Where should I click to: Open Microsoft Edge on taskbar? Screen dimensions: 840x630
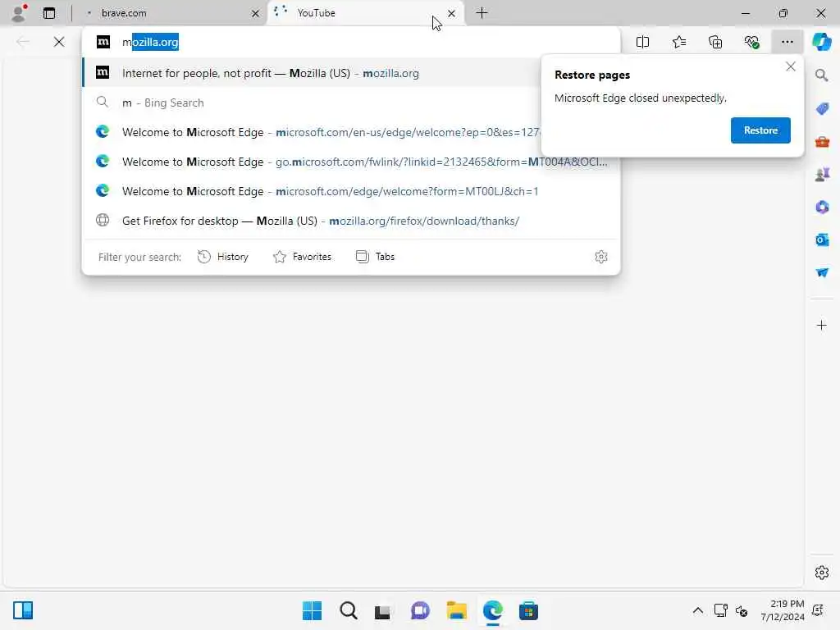click(492, 610)
